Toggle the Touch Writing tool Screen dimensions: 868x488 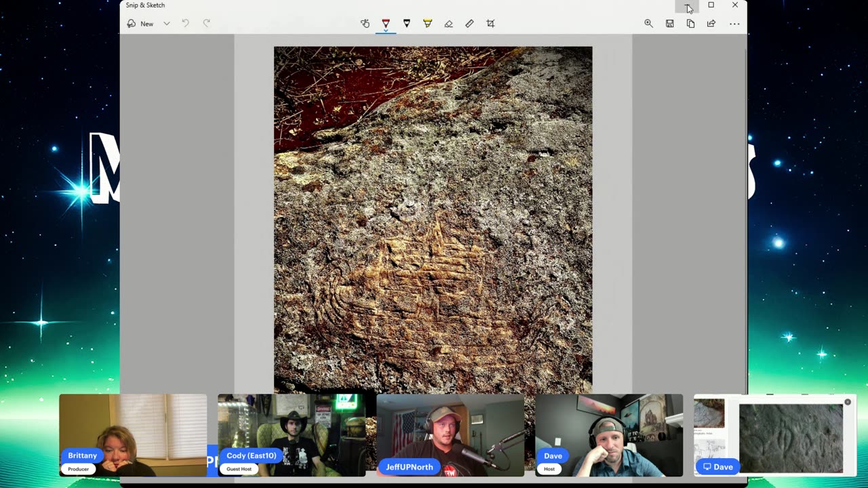coord(365,24)
